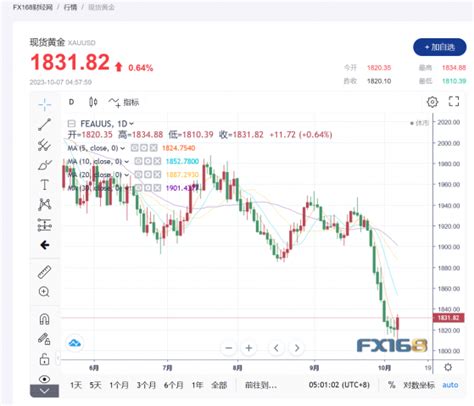Zoom out the chart with minus button

(229, 348)
